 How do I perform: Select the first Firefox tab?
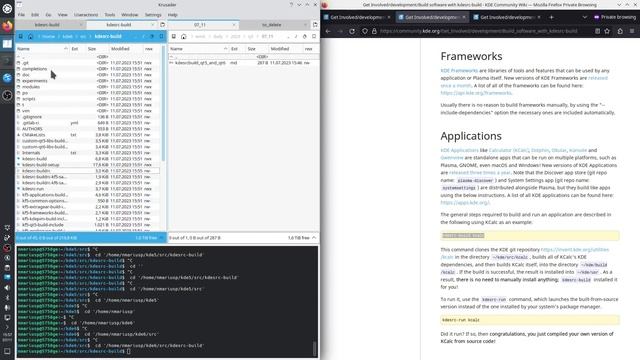click(x=357, y=17)
